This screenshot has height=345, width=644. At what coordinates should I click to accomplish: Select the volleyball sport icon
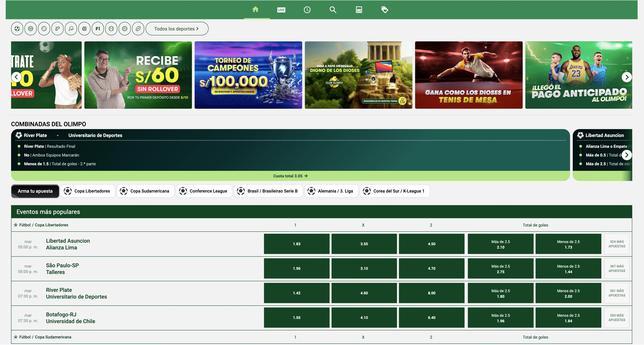(125, 29)
